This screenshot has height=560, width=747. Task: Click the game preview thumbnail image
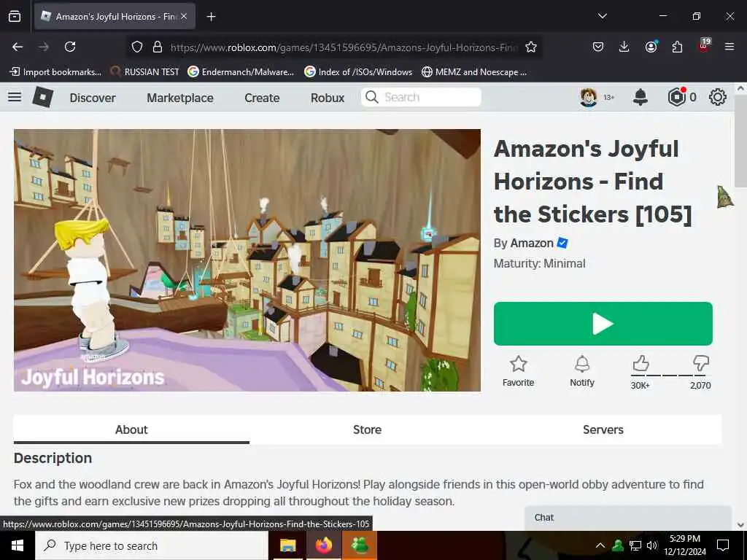[247, 260]
